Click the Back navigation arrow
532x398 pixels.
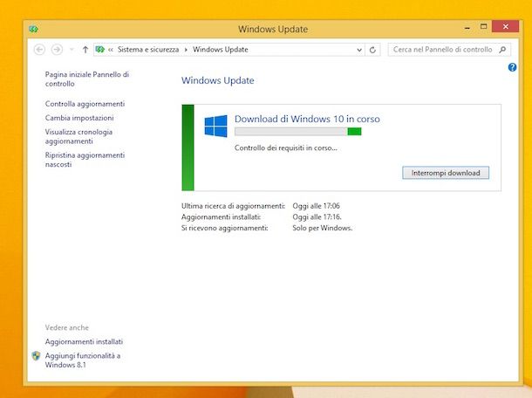click(x=39, y=50)
